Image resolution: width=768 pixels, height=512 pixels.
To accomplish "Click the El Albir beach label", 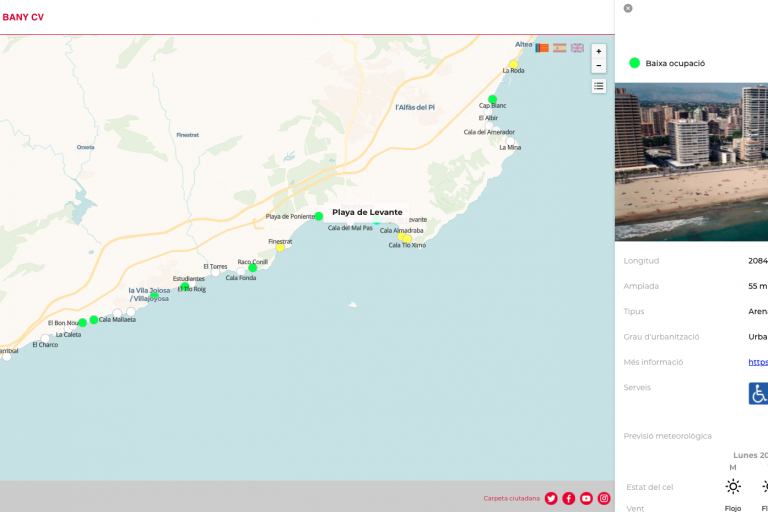I will 488,118.
